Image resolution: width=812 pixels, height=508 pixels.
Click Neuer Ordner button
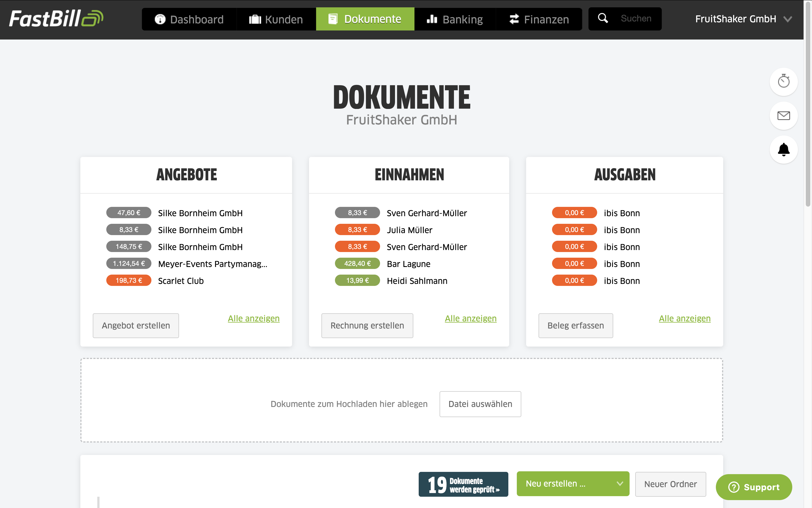(670, 484)
